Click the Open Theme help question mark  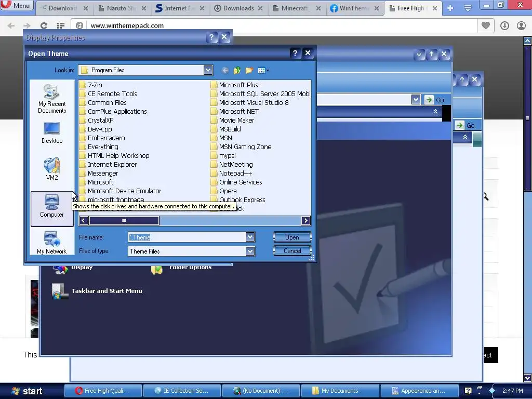[x=295, y=54]
